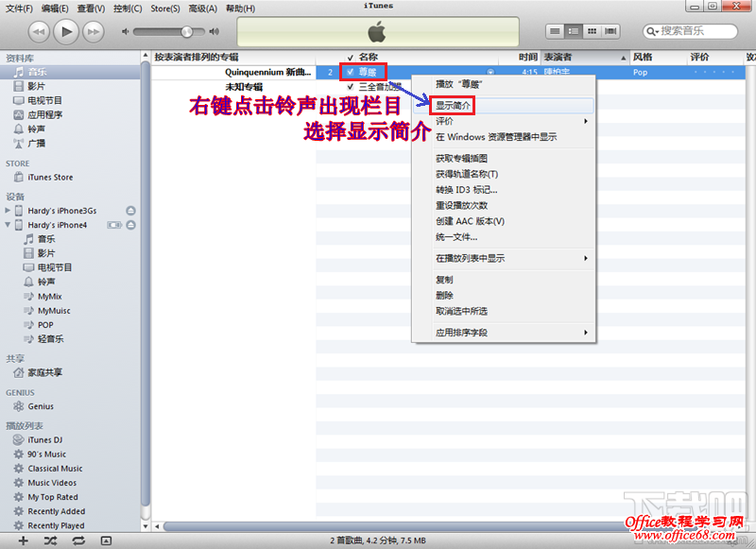The width and height of the screenshot is (756, 549).
Task: Expand Hardy's iPhone3Gs device tree
Action: (x=8, y=211)
